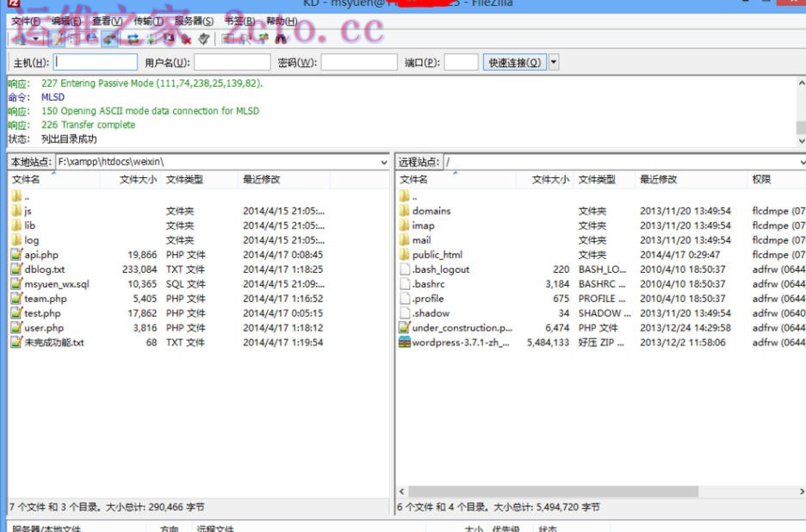Click the '226 Transfer complete' log line

point(88,125)
